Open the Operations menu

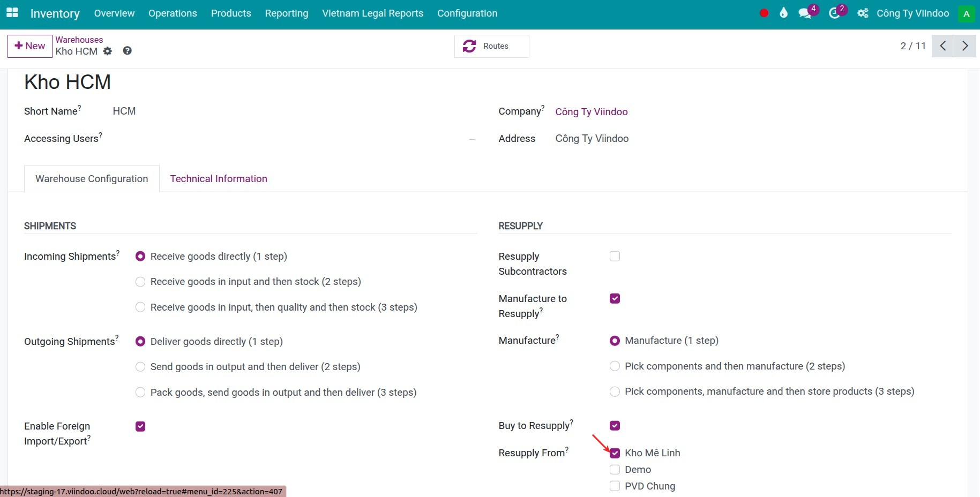coord(173,13)
